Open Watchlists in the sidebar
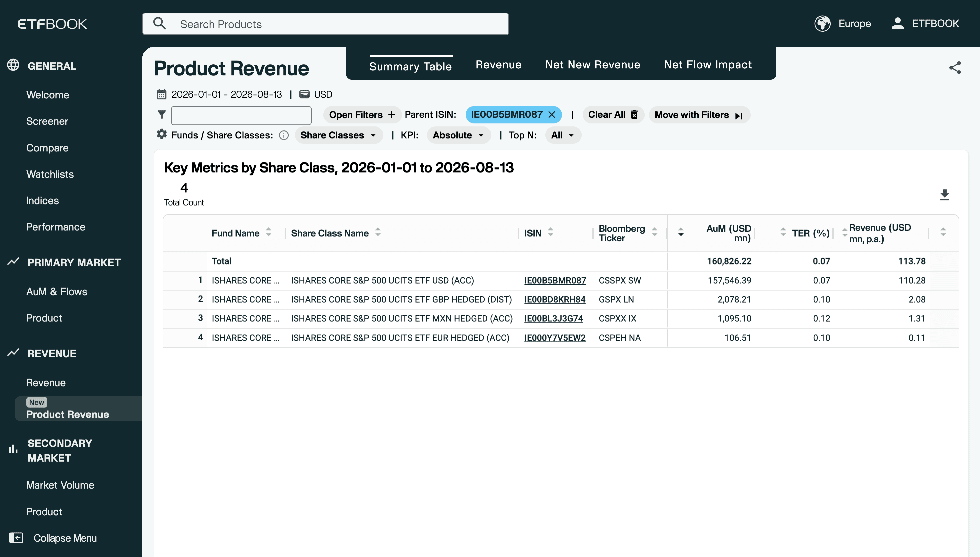Screen dimensions: 980x557 [50, 174]
